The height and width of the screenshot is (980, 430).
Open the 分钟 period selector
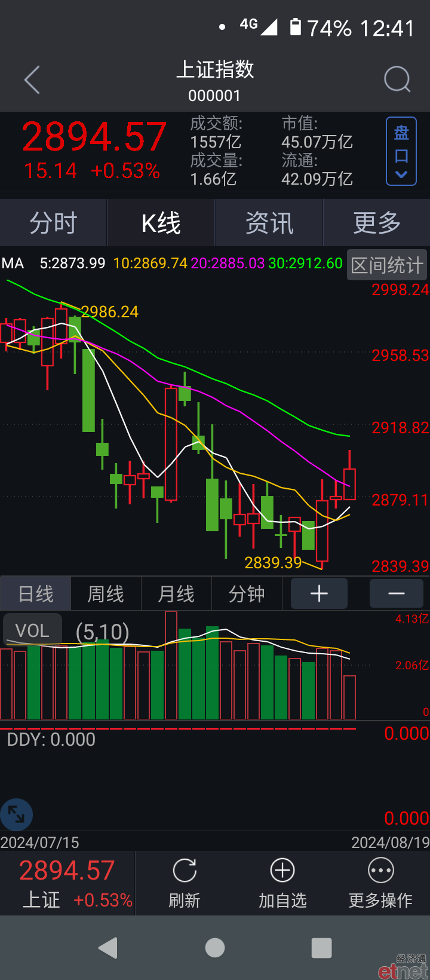tap(247, 594)
